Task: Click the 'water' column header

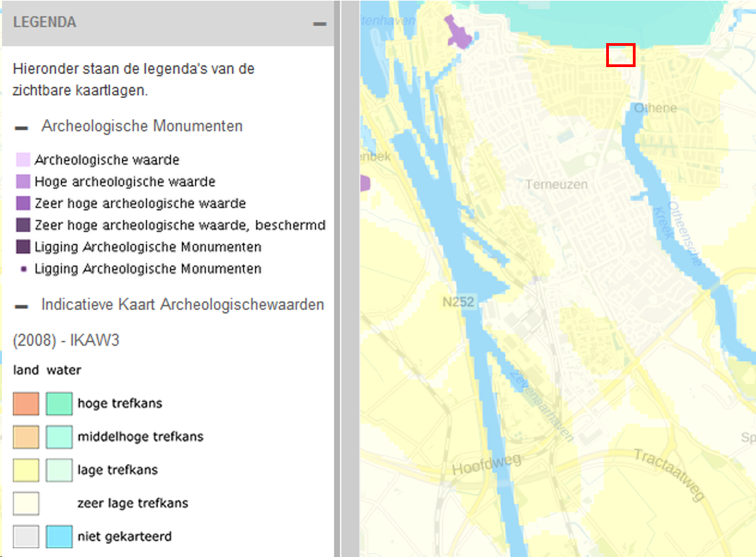Action: point(64,370)
